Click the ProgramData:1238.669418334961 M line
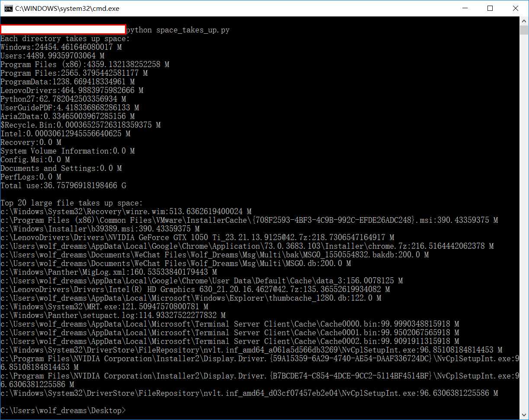 click(x=67, y=82)
